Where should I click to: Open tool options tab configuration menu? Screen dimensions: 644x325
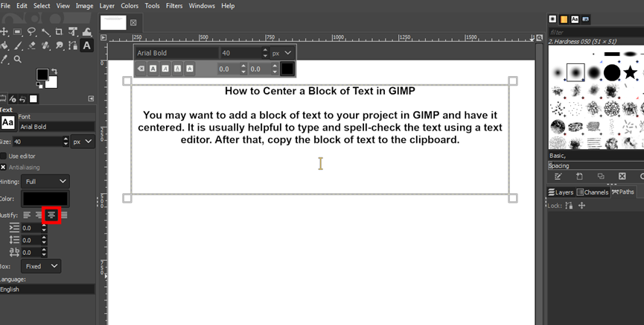click(91, 98)
